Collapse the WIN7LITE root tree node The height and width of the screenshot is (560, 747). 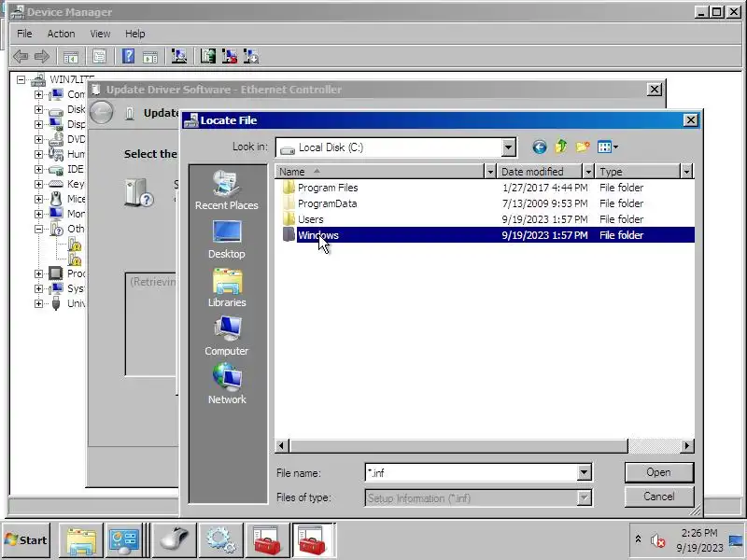[21, 79]
